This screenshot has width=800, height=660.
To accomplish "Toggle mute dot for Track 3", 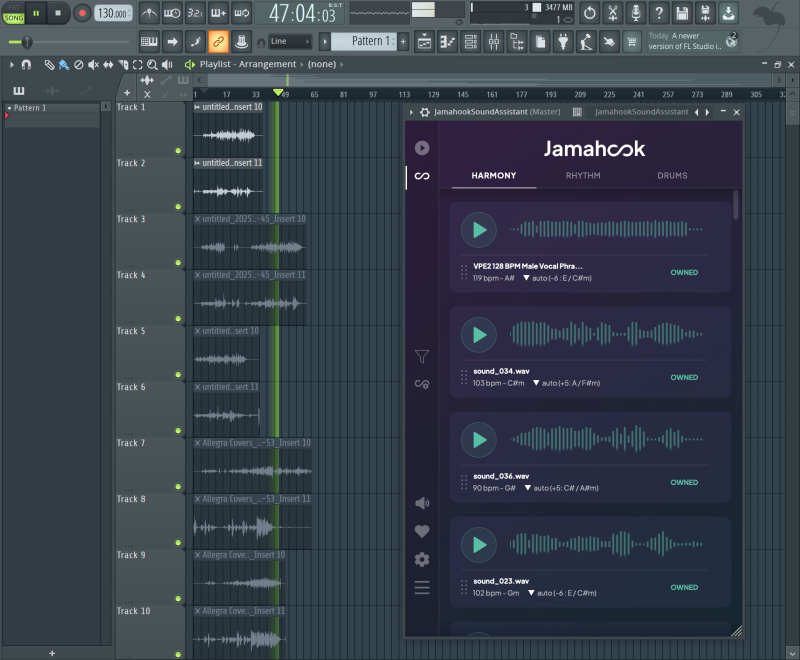I will (x=178, y=263).
